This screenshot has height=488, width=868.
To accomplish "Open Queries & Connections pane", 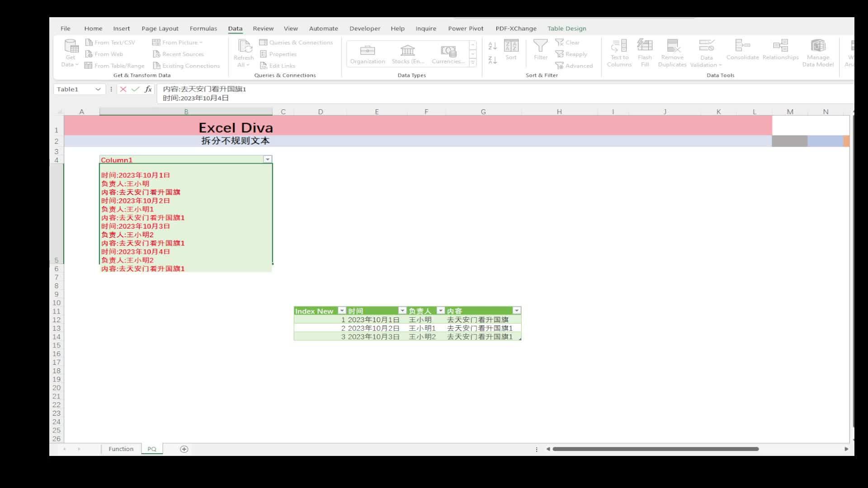I will 296,42.
